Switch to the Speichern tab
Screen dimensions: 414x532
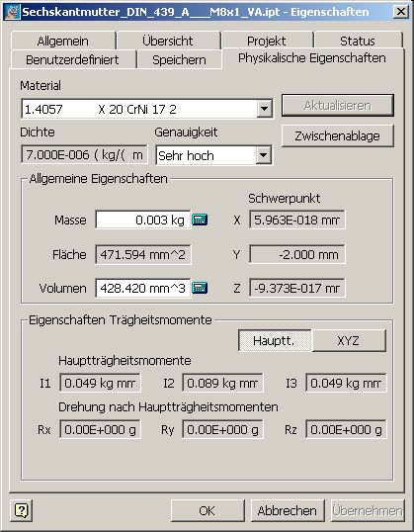[x=180, y=59]
